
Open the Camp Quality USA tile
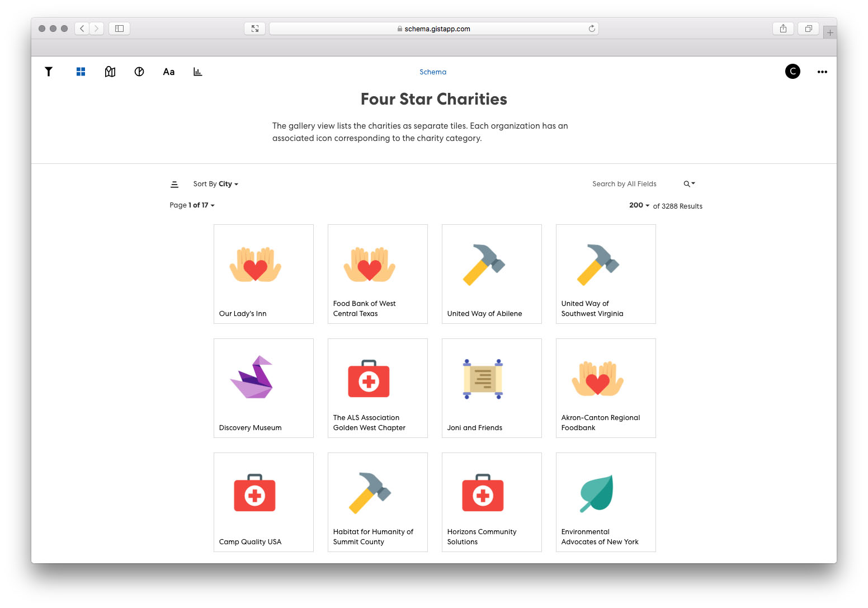point(263,502)
